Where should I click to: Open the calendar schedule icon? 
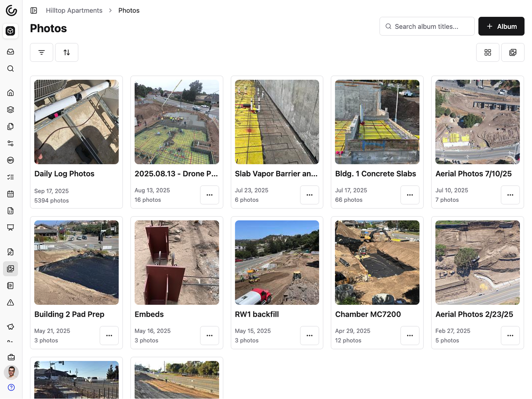tap(10, 194)
